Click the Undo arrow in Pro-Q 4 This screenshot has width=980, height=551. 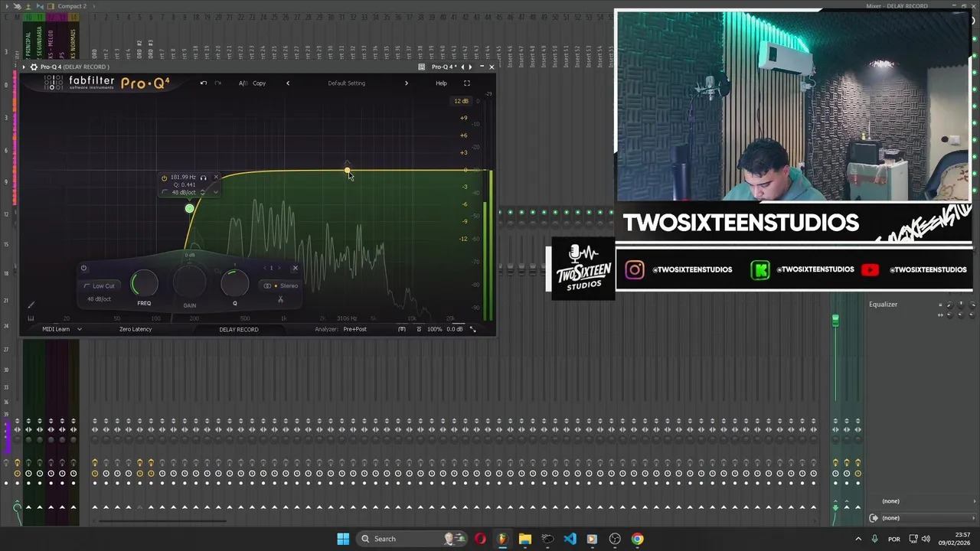coord(203,83)
